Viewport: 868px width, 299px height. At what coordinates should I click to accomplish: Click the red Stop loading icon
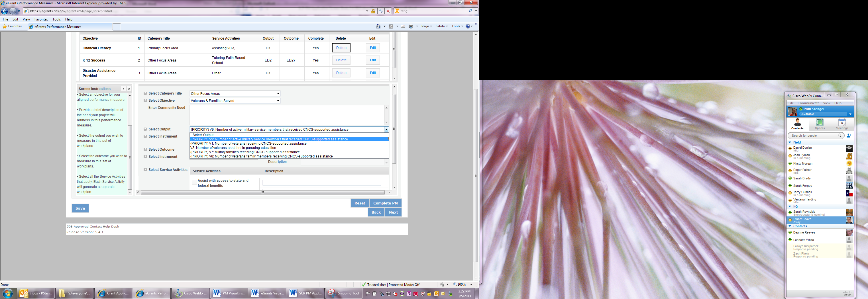[388, 11]
